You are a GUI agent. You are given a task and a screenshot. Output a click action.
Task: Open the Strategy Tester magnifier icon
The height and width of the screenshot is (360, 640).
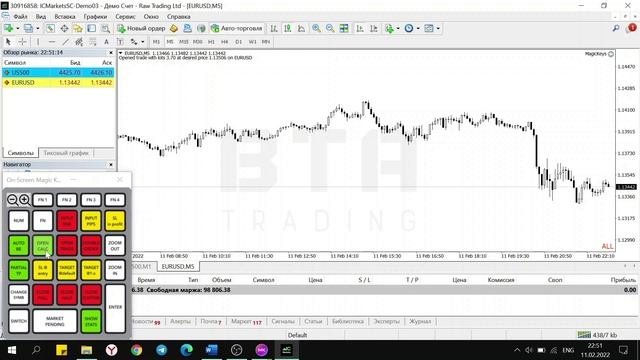[105, 28]
